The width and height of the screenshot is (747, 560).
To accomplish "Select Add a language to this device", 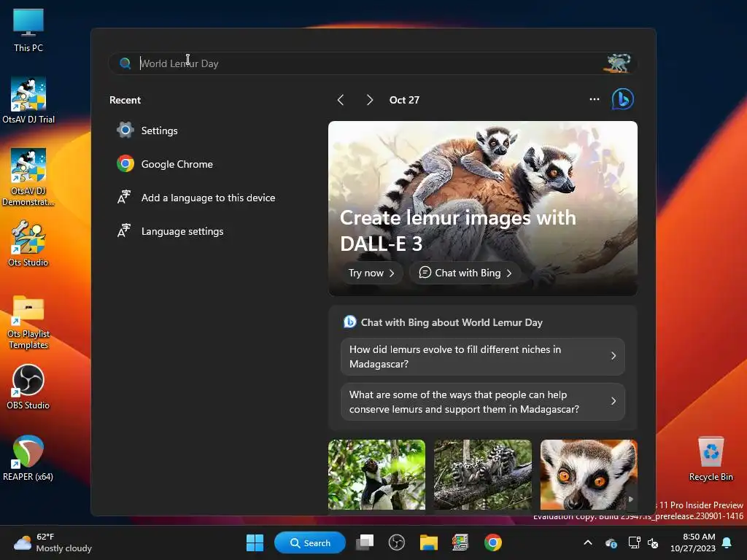I will tap(209, 198).
